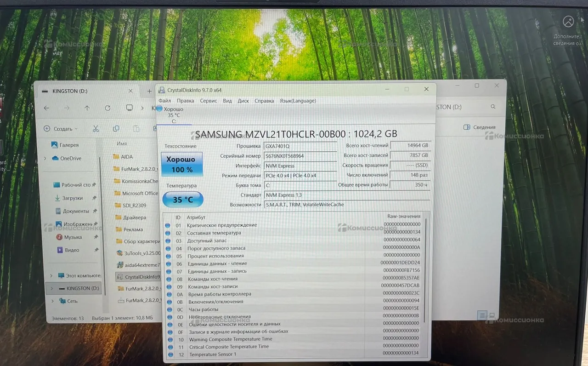Open the Сервис menu in CrystalDiskInfo
588x366 pixels.
pos(209,101)
